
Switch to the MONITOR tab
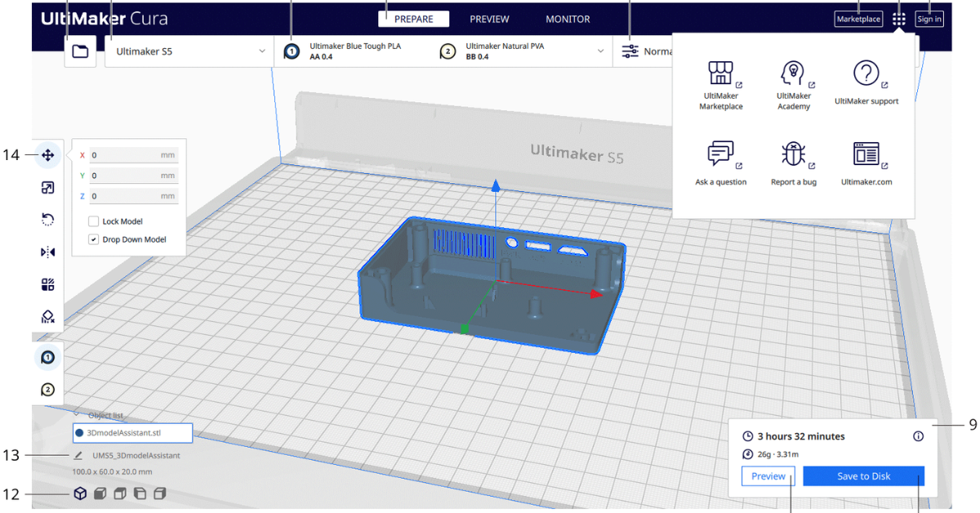tap(567, 18)
